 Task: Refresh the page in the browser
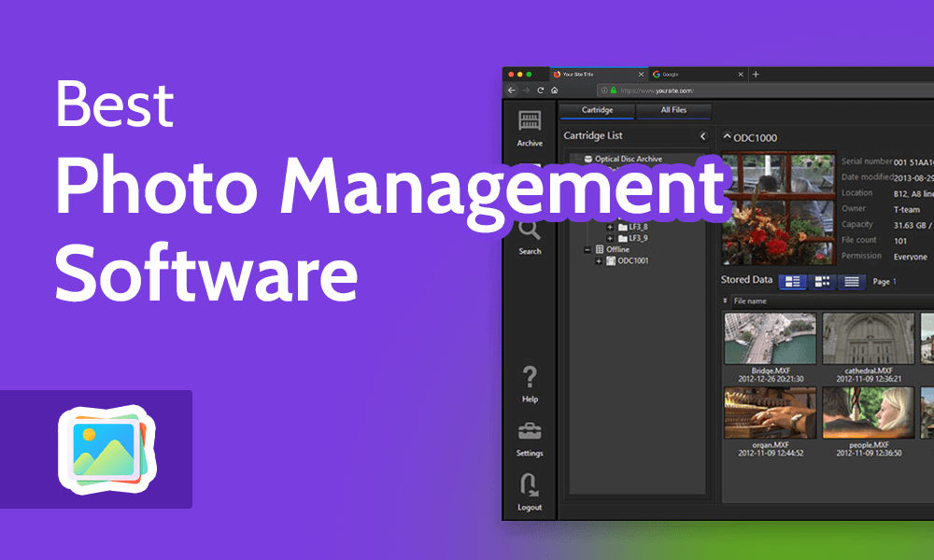540,90
